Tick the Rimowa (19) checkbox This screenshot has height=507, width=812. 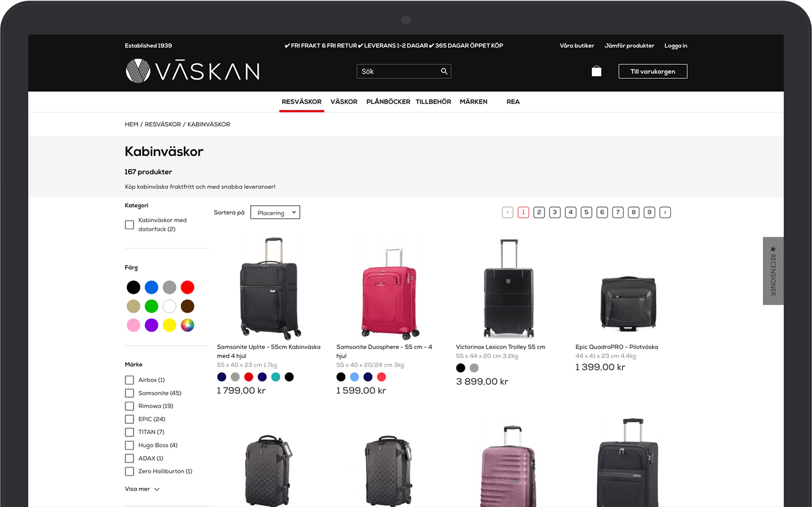(x=129, y=406)
